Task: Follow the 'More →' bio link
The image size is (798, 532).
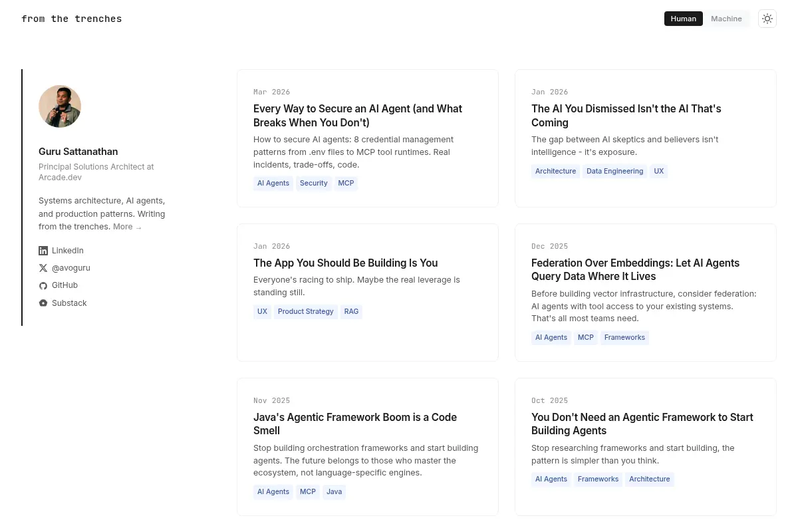Action: point(127,227)
